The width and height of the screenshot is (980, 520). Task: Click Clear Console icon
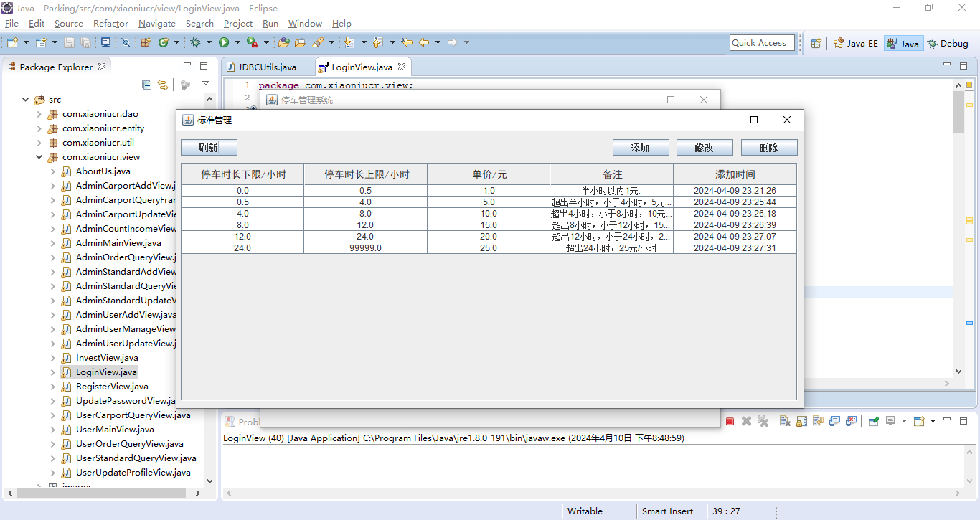point(785,421)
